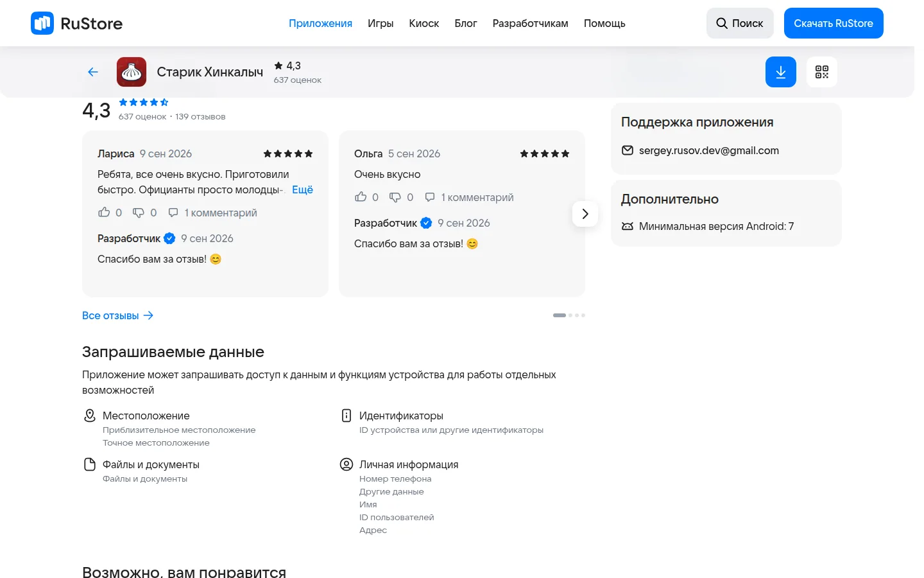Viewport: 924px width, 578px height.
Task: Open comments on Лариса's review
Action: (x=212, y=213)
